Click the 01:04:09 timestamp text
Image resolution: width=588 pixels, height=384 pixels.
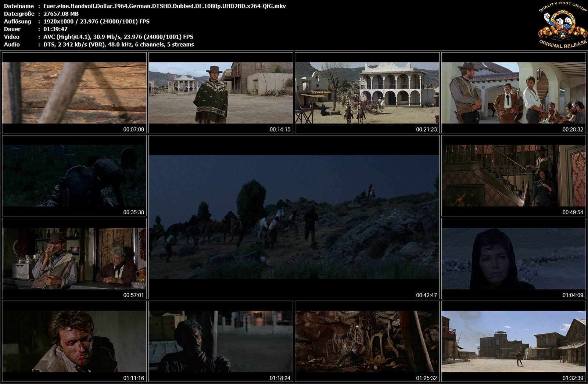click(x=573, y=295)
